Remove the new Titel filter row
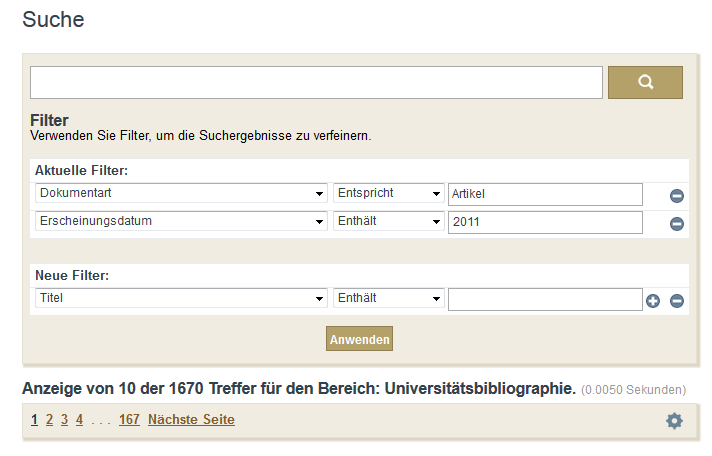Image resolution: width=712 pixels, height=456 pixels. [x=676, y=301]
